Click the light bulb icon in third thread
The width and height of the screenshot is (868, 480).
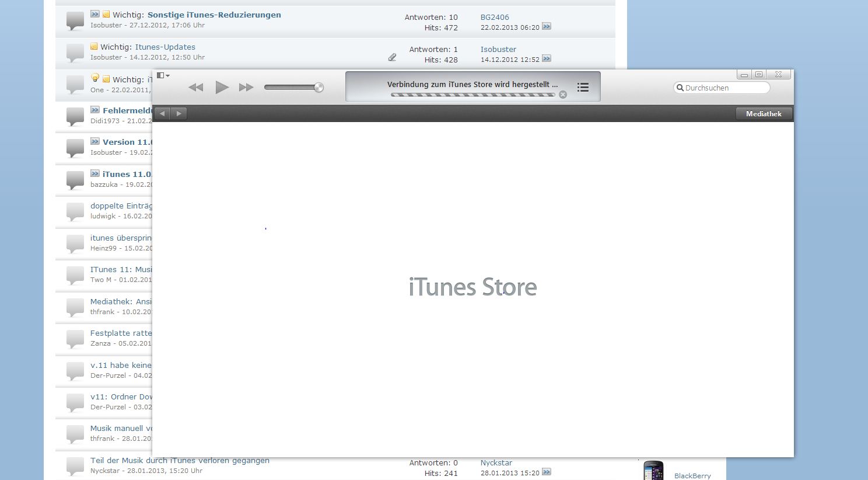(95, 78)
